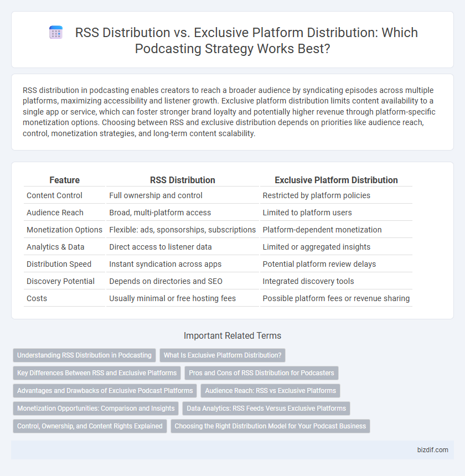Screen dimensions: 465x476
Task: Open 'Monetization Opportunities: Comparison and Insights' tag
Action: (x=96, y=408)
